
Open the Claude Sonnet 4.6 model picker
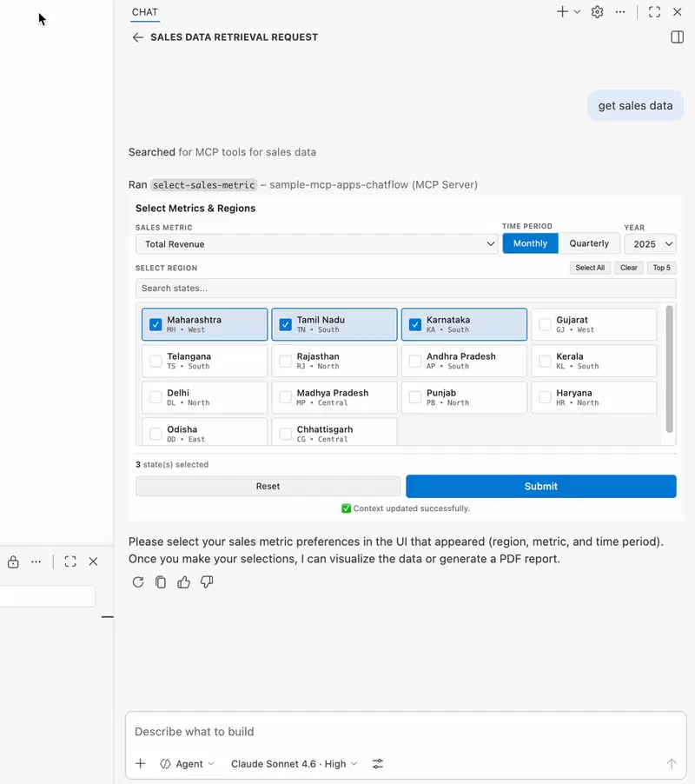pos(294,764)
